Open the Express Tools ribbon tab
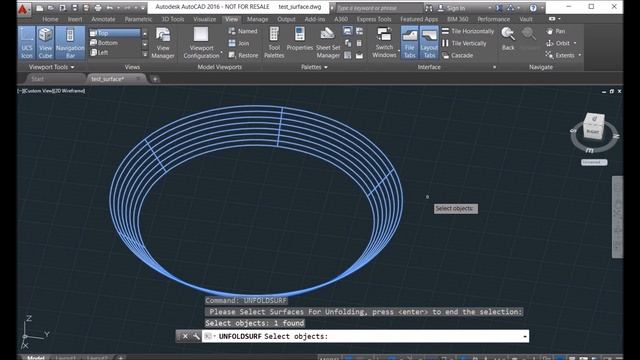The image size is (640, 360). point(374,19)
